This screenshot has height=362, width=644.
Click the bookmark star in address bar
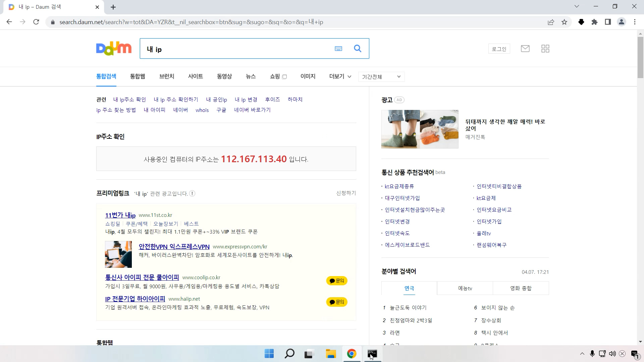(x=565, y=22)
